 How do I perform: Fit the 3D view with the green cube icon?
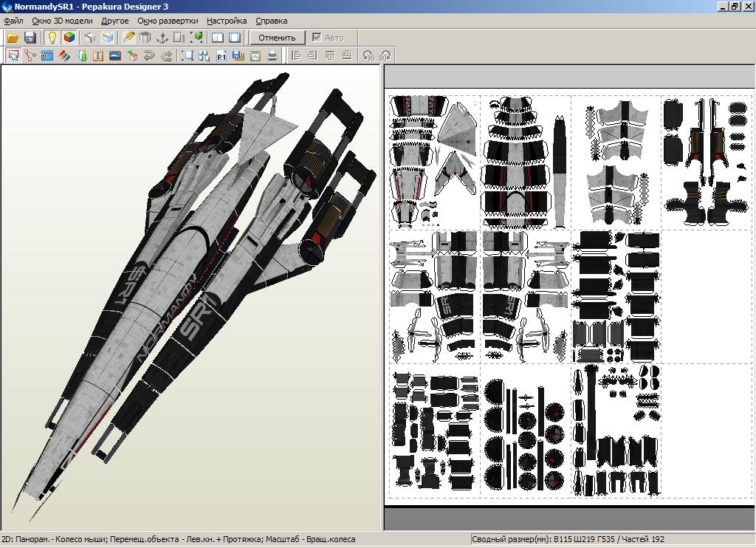click(x=196, y=38)
